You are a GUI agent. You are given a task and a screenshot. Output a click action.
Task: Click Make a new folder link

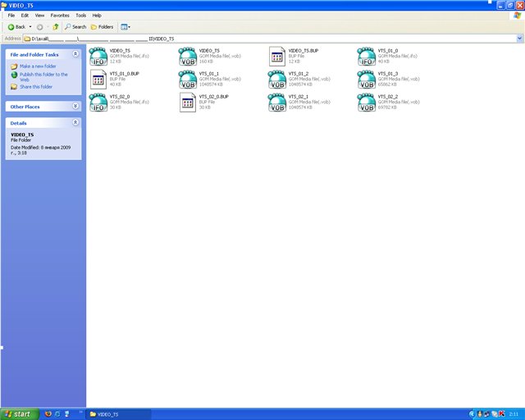(x=38, y=66)
